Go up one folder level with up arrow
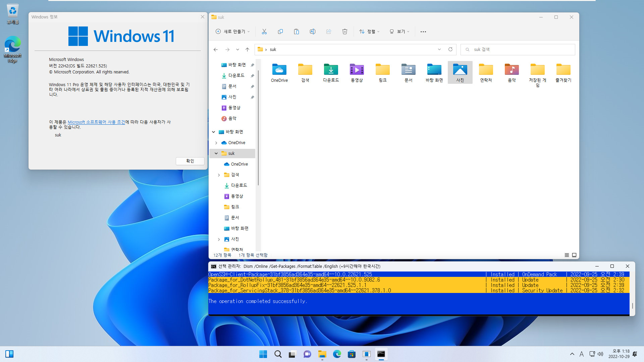 click(x=247, y=50)
